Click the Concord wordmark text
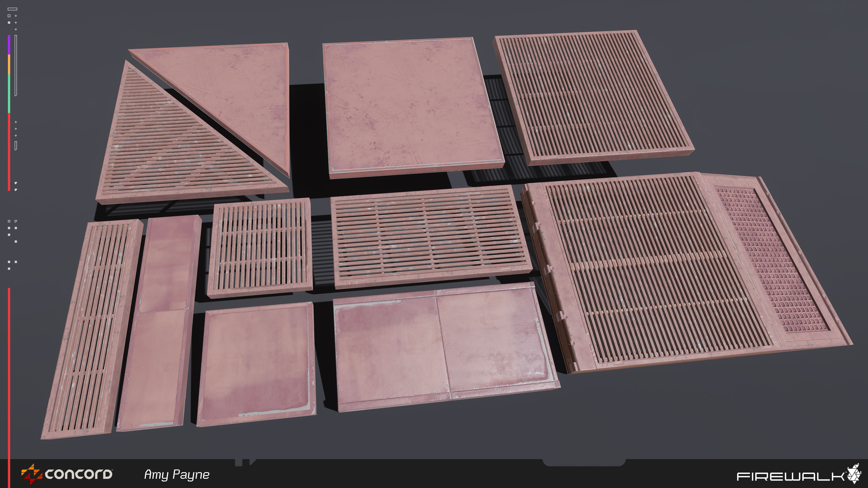This screenshot has height=488, width=868. point(79,474)
